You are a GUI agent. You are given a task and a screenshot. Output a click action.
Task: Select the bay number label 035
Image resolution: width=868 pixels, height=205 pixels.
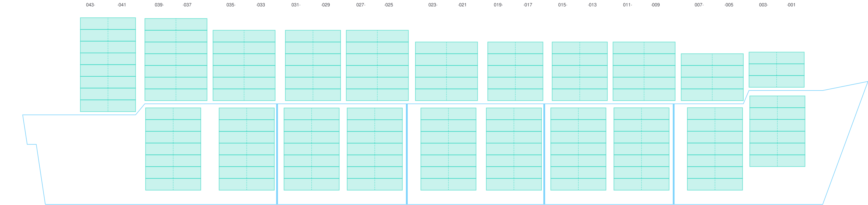click(x=231, y=5)
